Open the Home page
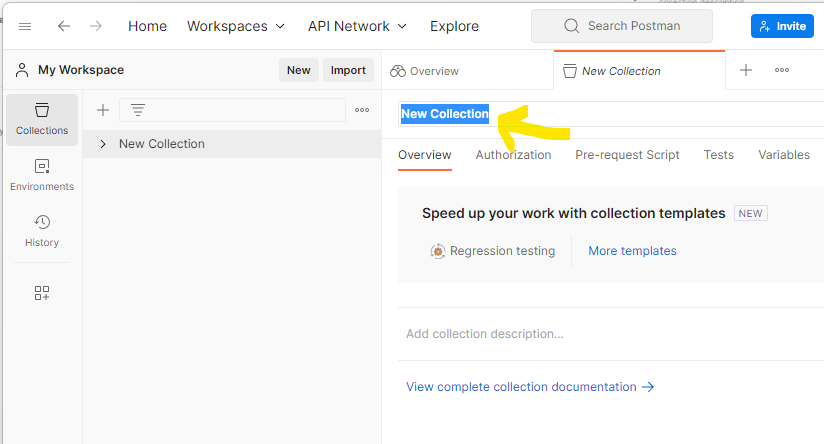This screenshot has height=444, width=824. [x=147, y=26]
